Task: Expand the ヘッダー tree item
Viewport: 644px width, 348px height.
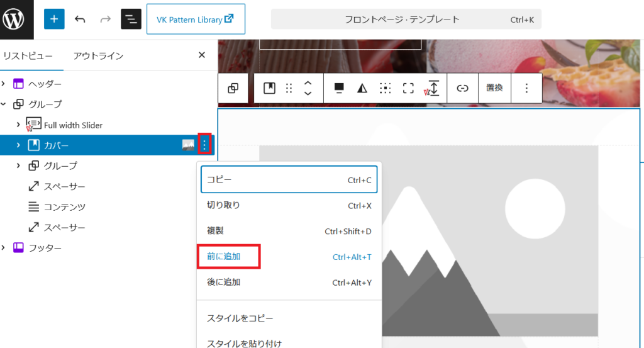Action: 5,84
